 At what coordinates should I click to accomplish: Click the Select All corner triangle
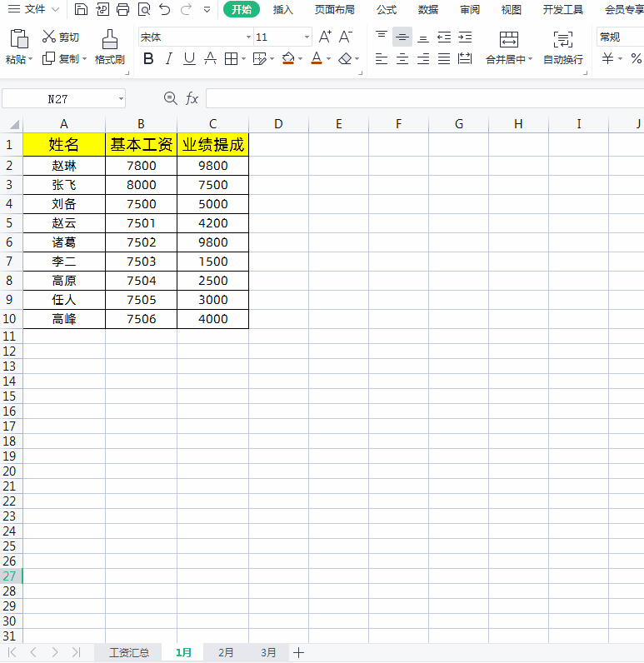14,124
